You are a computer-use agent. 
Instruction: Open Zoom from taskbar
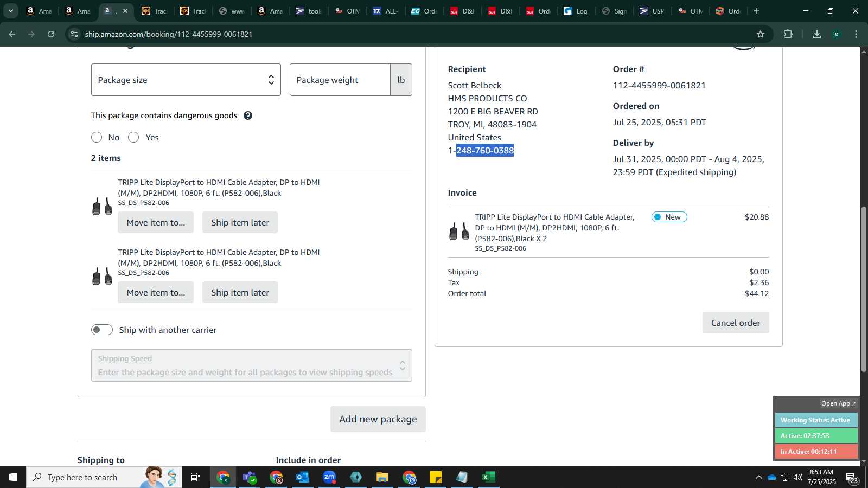click(329, 477)
